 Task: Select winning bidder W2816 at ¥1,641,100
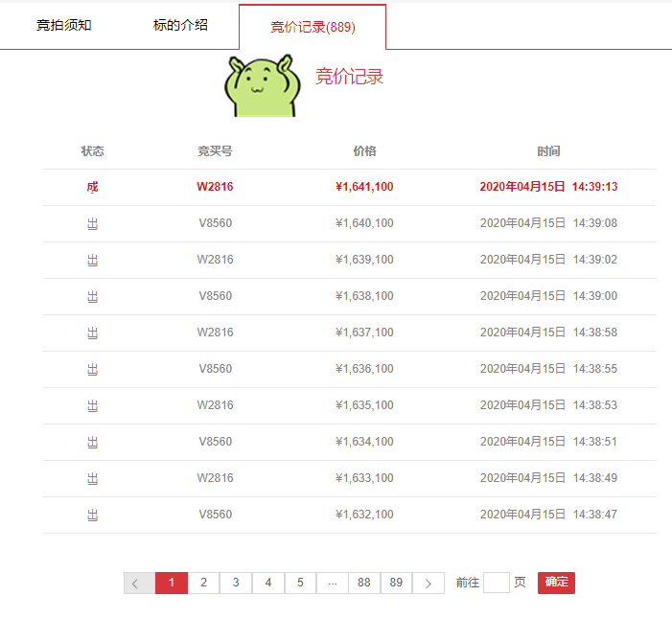tap(215, 187)
